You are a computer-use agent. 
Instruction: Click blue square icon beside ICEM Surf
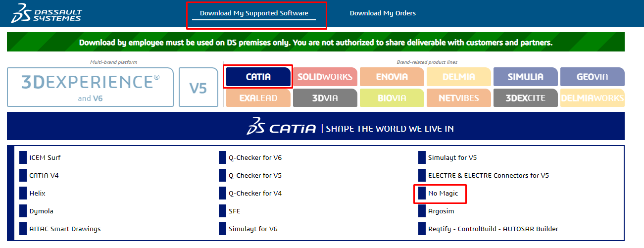point(23,157)
